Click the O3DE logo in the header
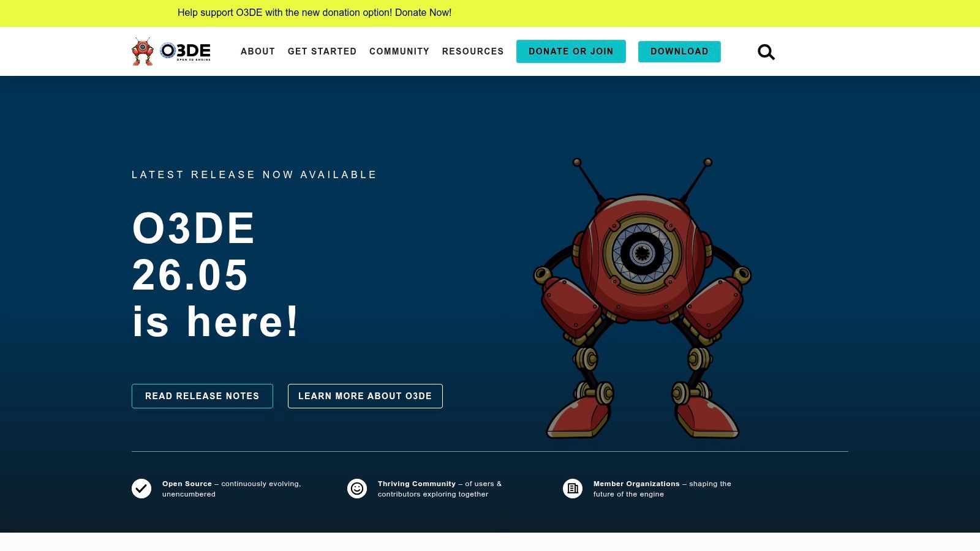Screen dimensions: 980x551 pos(171,51)
